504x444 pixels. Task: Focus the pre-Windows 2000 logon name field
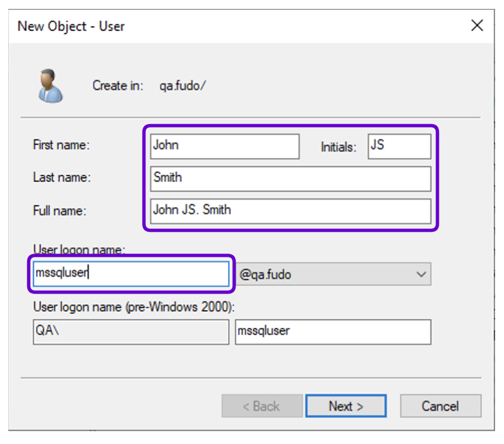pyautogui.click(x=333, y=332)
